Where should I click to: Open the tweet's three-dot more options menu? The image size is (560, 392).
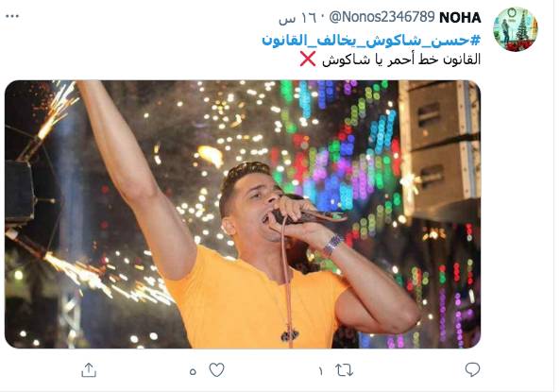pos(12,16)
